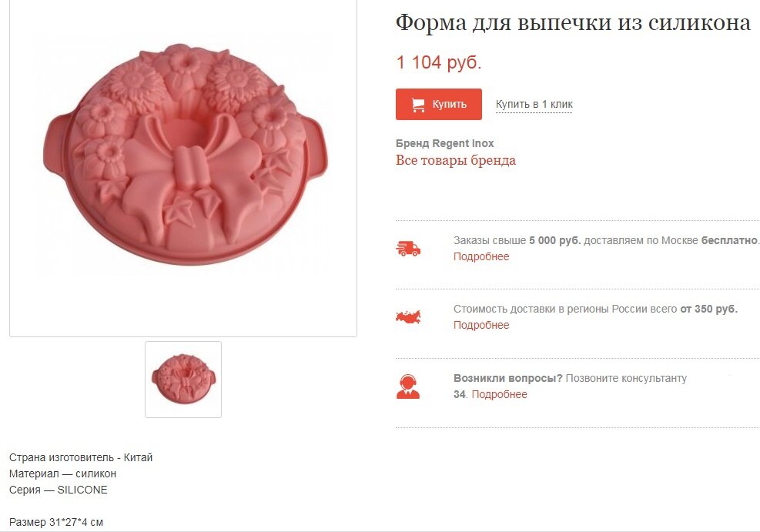The height and width of the screenshot is (532, 760).
Task: Click the Russia map icon
Action: click(408, 317)
